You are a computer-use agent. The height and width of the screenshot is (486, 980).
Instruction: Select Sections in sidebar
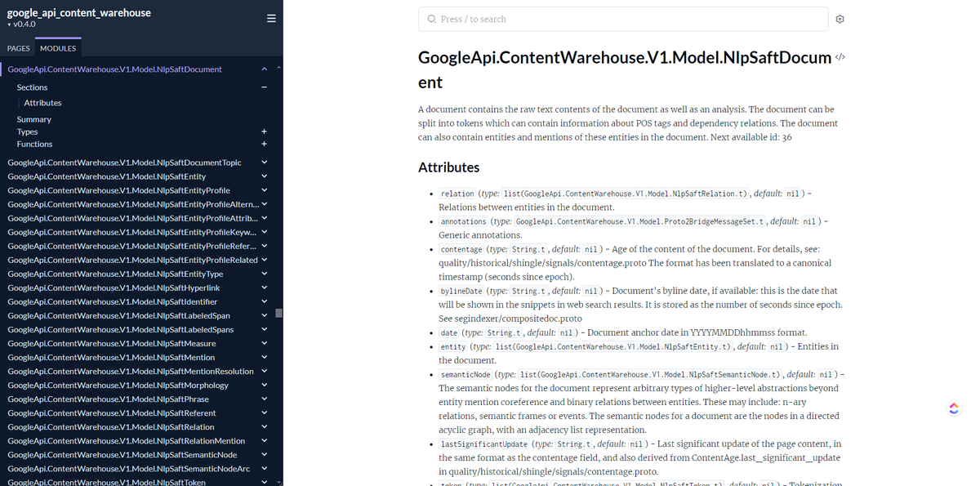[32, 87]
